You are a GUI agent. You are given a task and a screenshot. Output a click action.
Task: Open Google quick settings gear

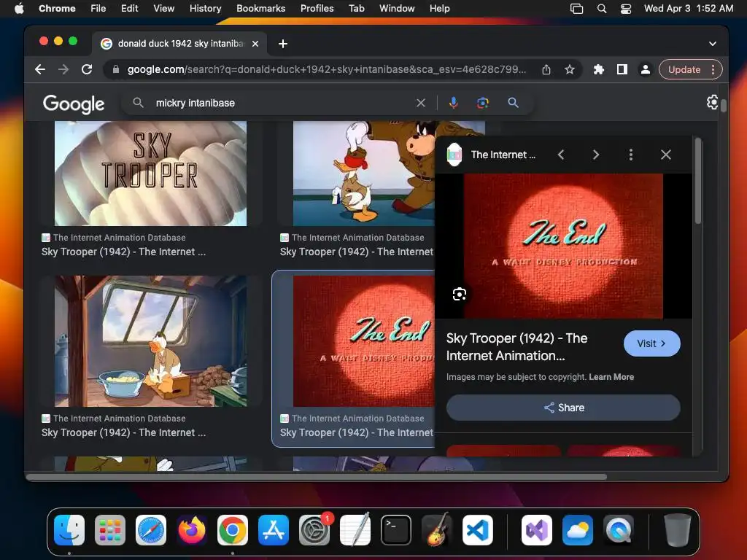(712, 102)
